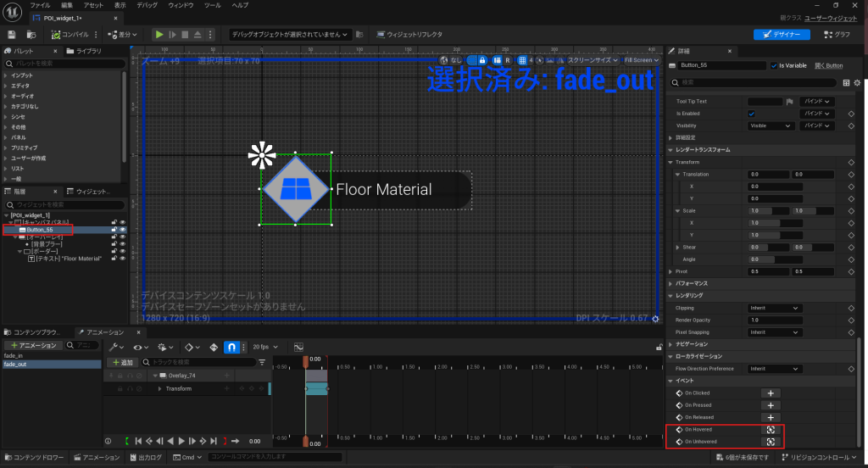The height and width of the screenshot is (468, 868).
Task: Click the green 追加 track button
Action: point(122,362)
